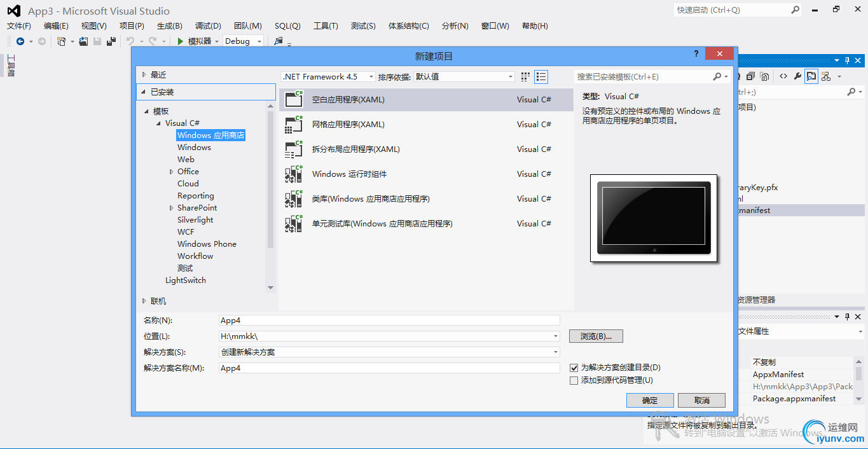Expand the 最近 section
Image resolution: width=868 pixels, height=449 pixels.
(x=144, y=74)
